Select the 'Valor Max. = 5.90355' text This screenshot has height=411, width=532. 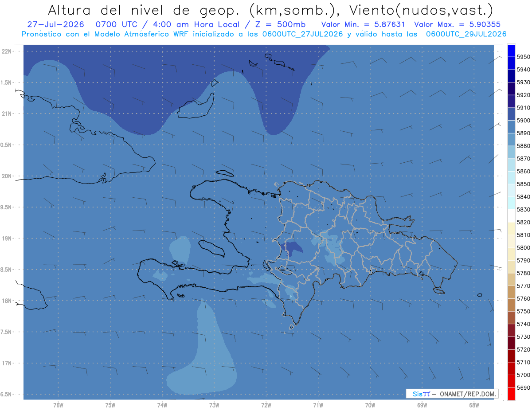[x=458, y=24]
